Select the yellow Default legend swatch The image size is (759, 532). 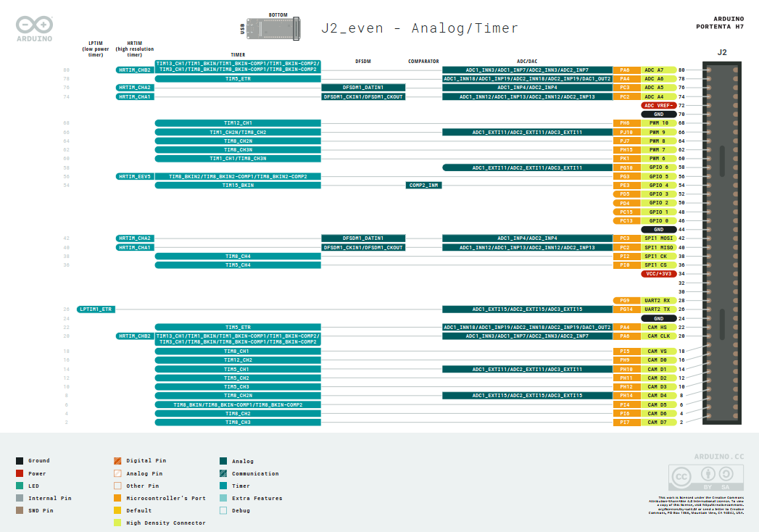[117, 510]
